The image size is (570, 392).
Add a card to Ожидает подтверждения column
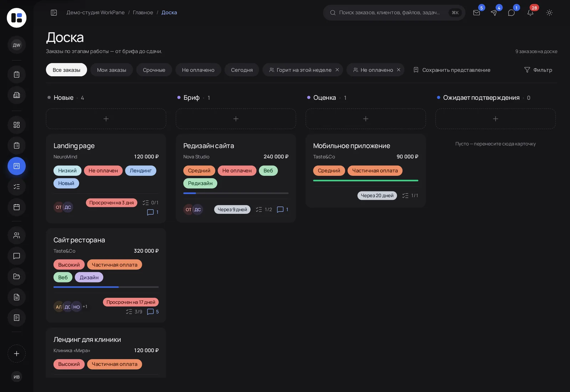[496, 119]
